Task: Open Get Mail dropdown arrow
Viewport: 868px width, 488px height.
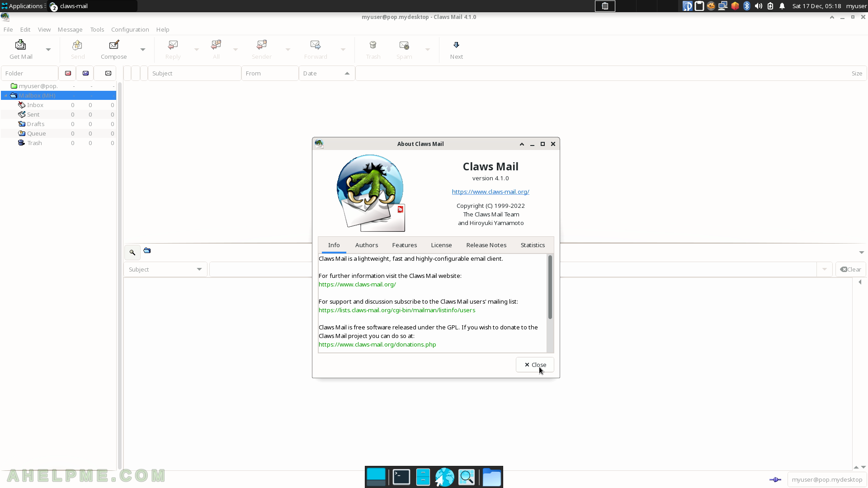Action: tap(48, 50)
